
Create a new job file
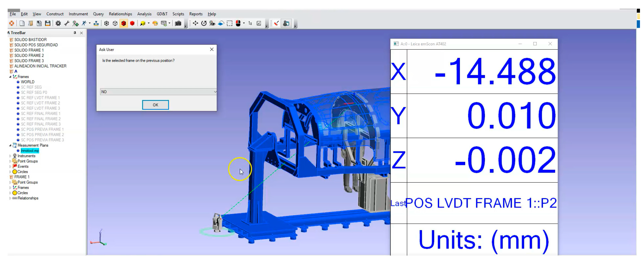pos(22,24)
